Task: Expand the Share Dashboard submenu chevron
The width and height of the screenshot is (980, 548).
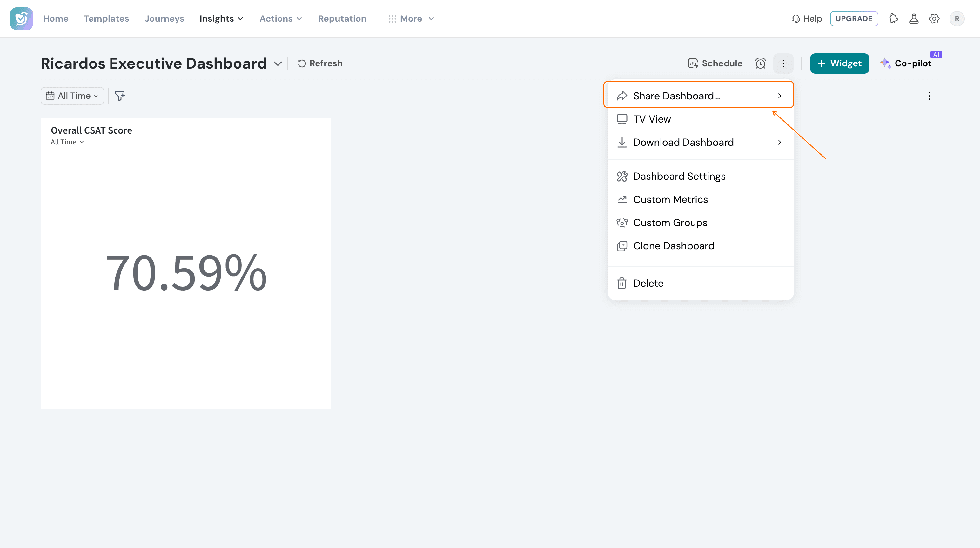Action: 780,96
